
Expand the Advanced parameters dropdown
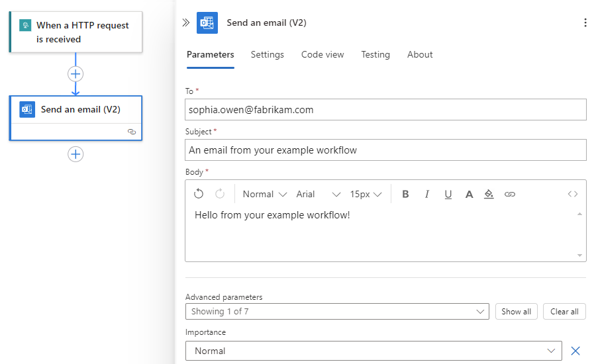tap(338, 311)
